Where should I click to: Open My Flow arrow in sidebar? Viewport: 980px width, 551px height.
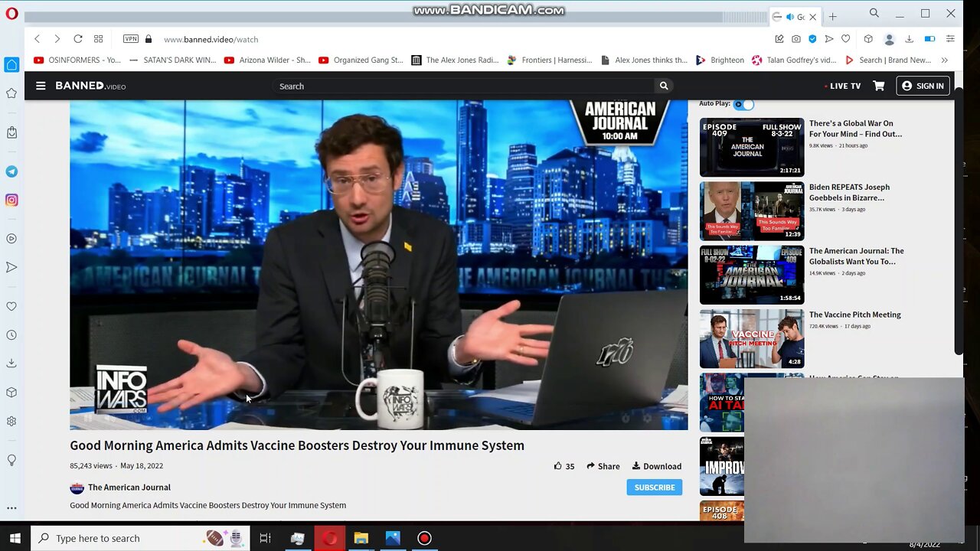pos(11,267)
